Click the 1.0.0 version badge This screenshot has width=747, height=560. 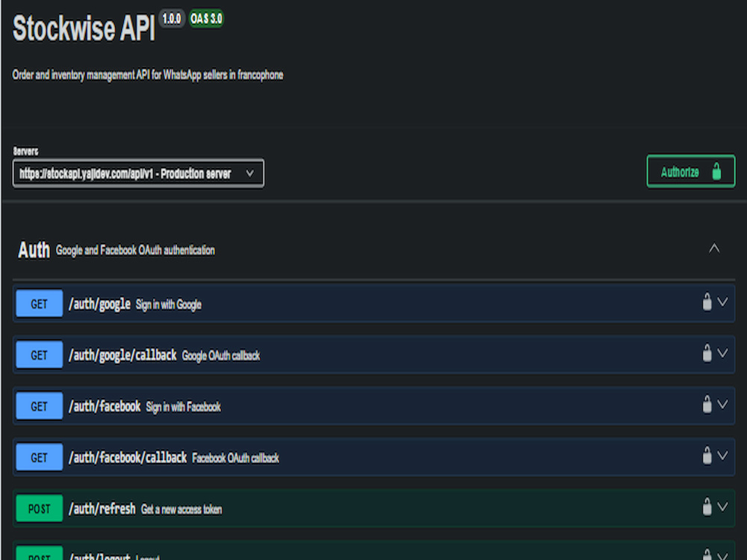click(172, 19)
